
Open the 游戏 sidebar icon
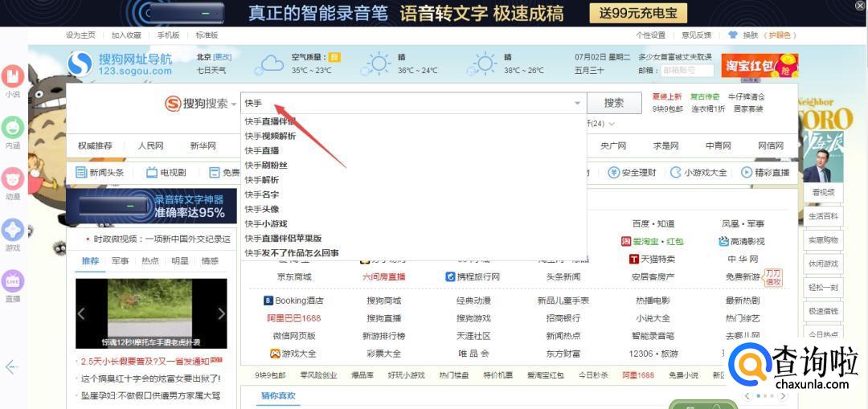[x=12, y=230]
